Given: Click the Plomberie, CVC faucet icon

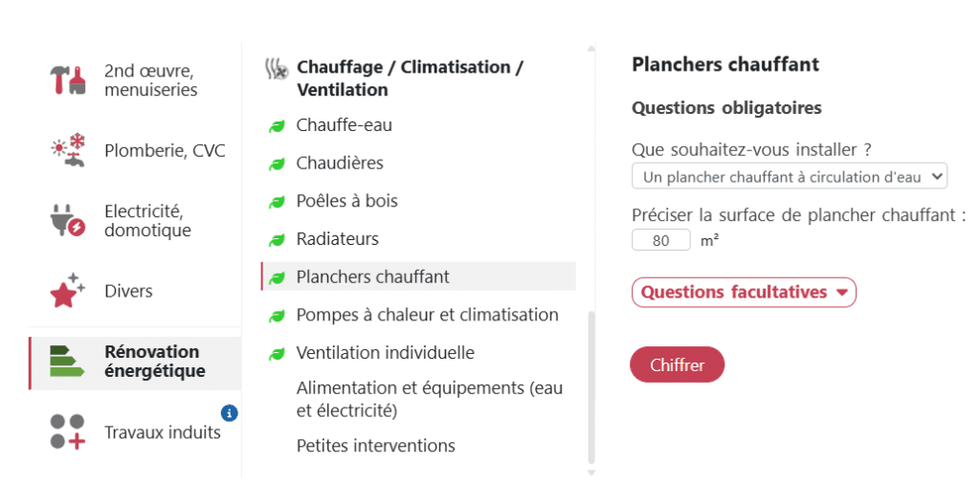Looking at the screenshot, I should click(67, 150).
